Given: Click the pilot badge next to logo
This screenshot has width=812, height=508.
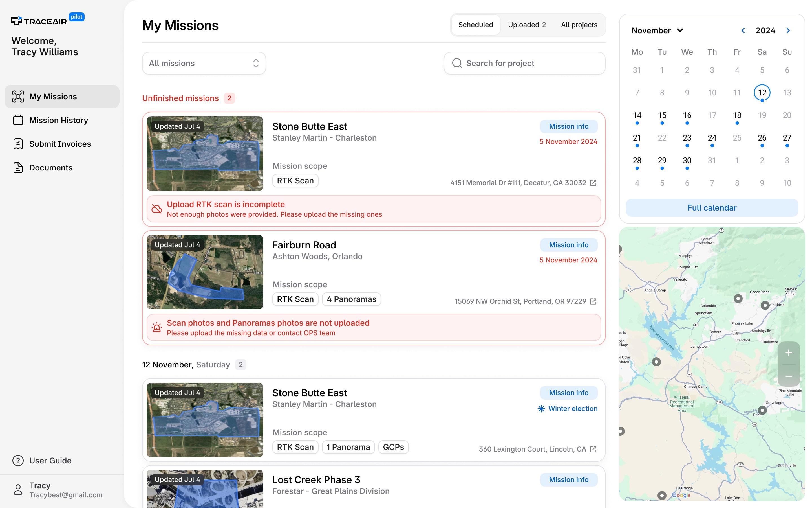Looking at the screenshot, I should (76, 17).
